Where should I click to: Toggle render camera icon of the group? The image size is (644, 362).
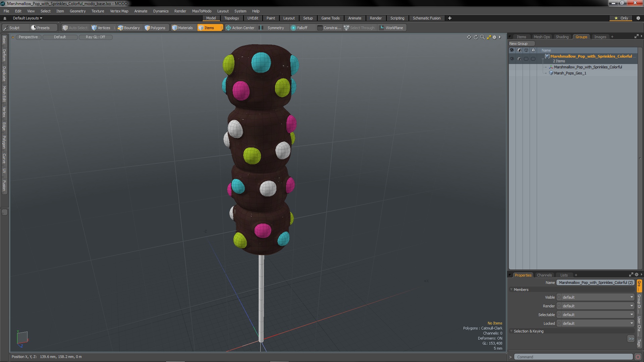(x=519, y=59)
